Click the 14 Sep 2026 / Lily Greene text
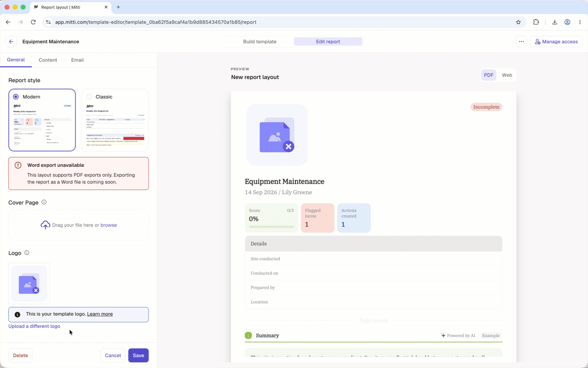Viewport: 588px width, 368px height. (278, 192)
